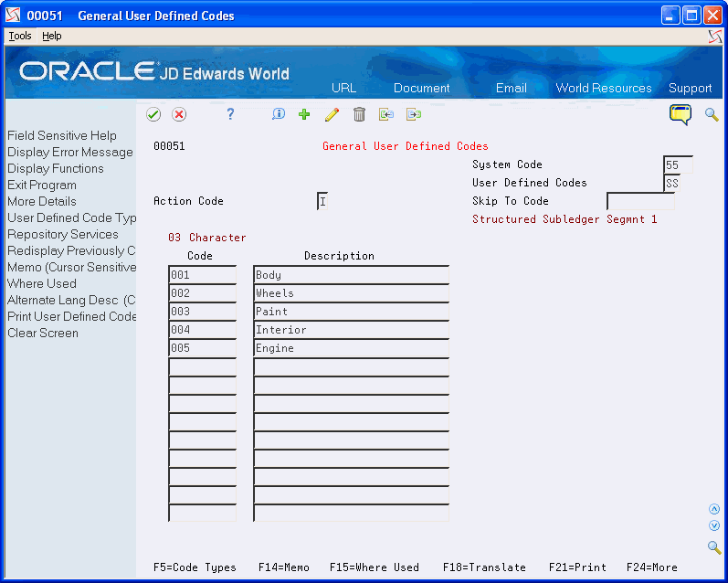Click the URL header link
The image size is (728, 583).
[x=344, y=88]
